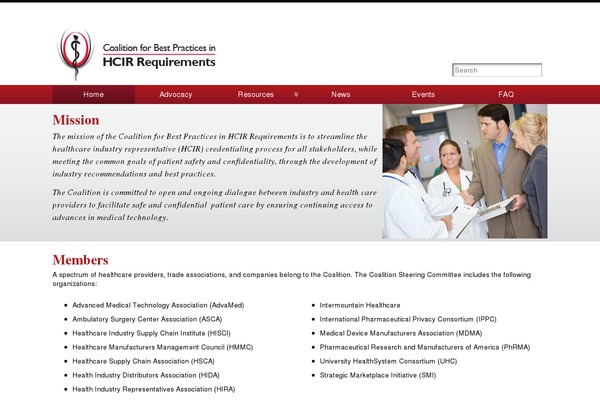Screen dimensions: 600x400
Task: Select Medical Device Manufacturers Association (MDMA)
Action: 401,333
